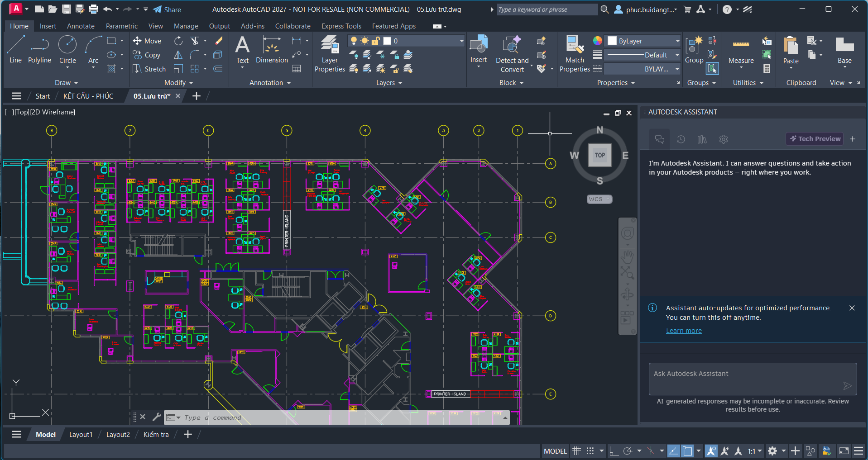Toggle clean screen mode
The width and height of the screenshot is (868, 460).
844,451
